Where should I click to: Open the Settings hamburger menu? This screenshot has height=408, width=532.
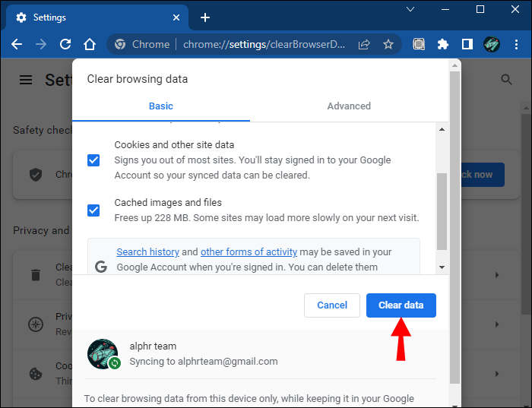[26, 80]
